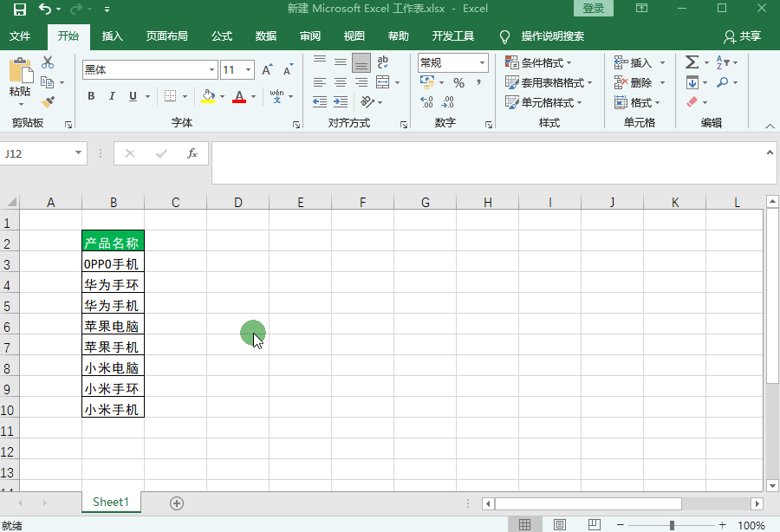Click the text Orientation icon
The width and height of the screenshot is (780, 532).
pos(367,102)
